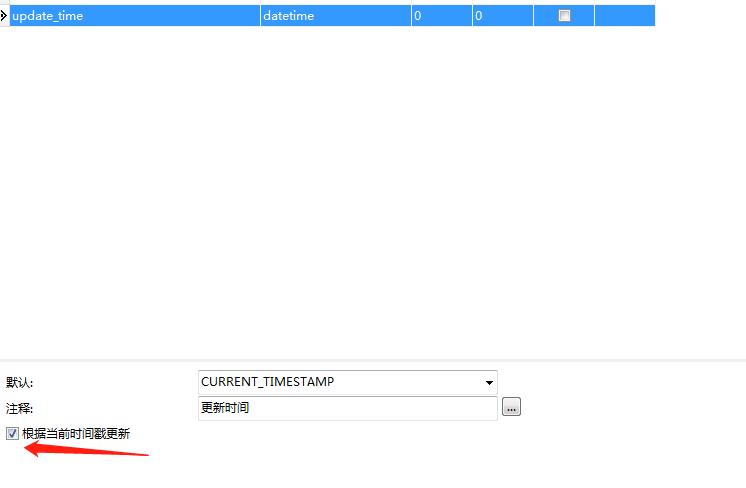Click the 根据当前时间戳更新 checkbox label text
The height and width of the screenshot is (488, 746).
(76, 433)
